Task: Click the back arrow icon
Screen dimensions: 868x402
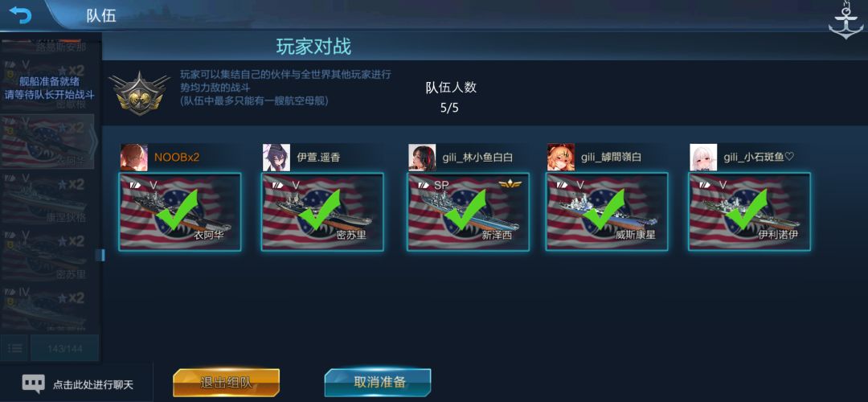Action: [20, 15]
